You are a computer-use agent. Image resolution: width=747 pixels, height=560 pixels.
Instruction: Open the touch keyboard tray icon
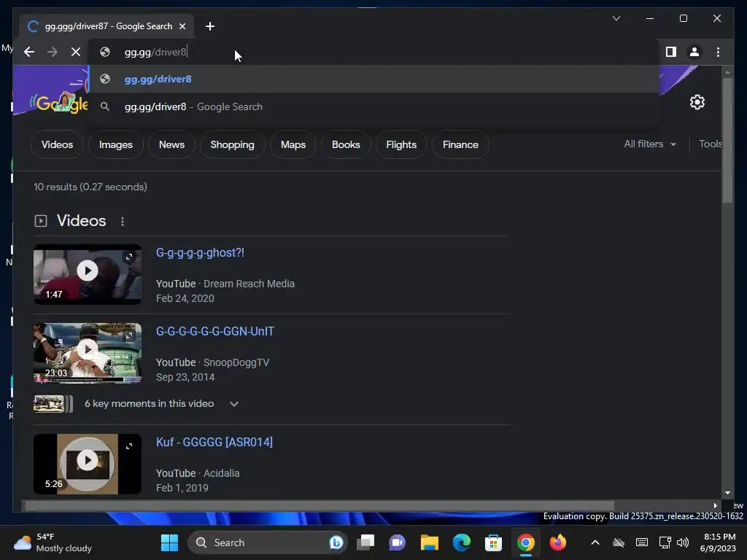click(x=642, y=542)
